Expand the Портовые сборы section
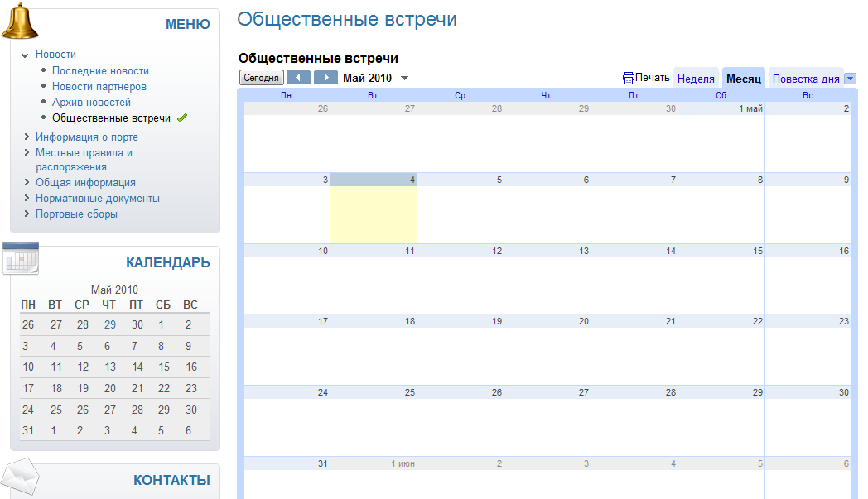 point(27,214)
